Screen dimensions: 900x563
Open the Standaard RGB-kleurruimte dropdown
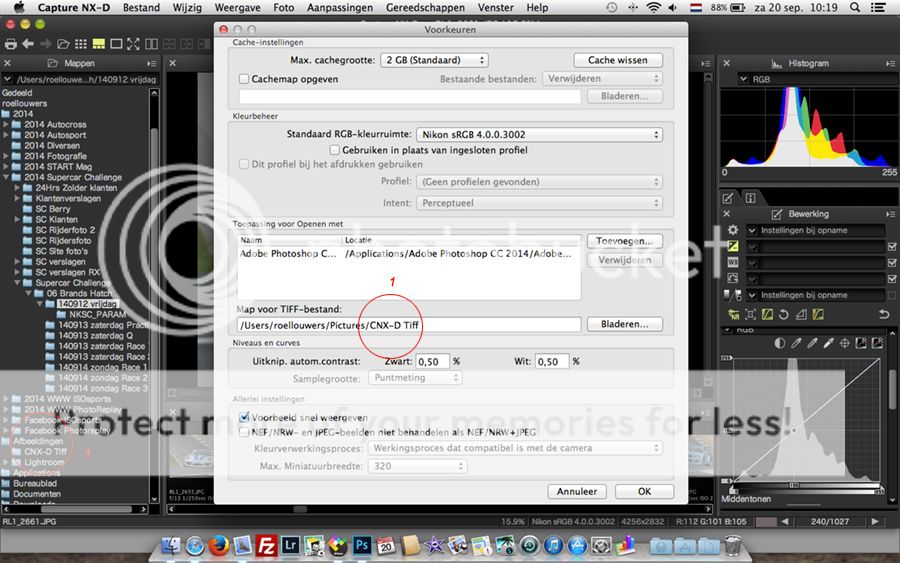click(540, 134)
